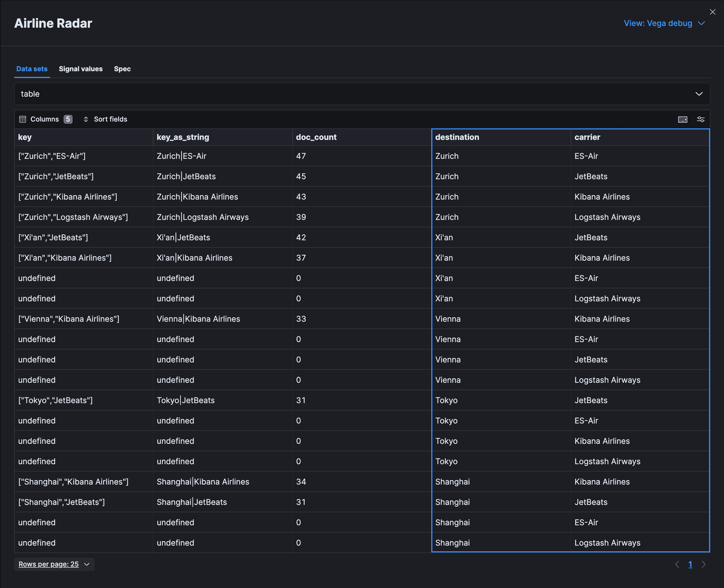Click the Columns list icon
724x588 pixels.
click(23, 119)
